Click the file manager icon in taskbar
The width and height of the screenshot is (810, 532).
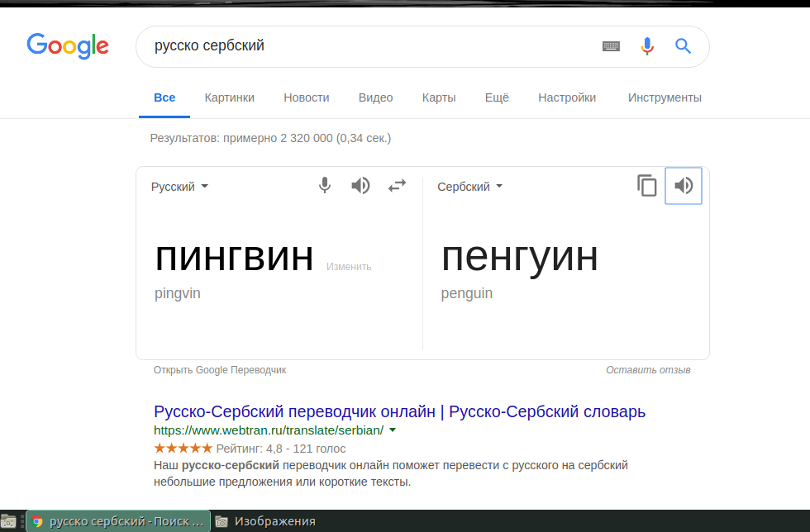(x=8, y=521)
